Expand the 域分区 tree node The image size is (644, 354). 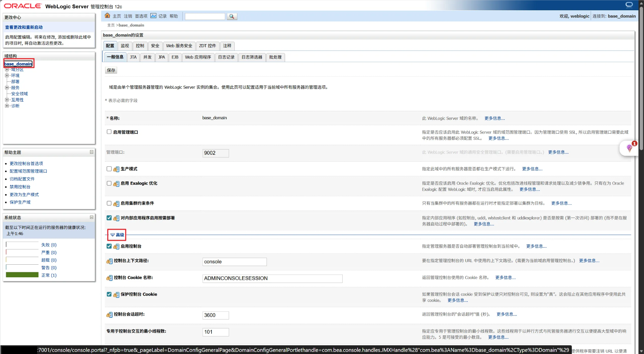pos(7,70)
